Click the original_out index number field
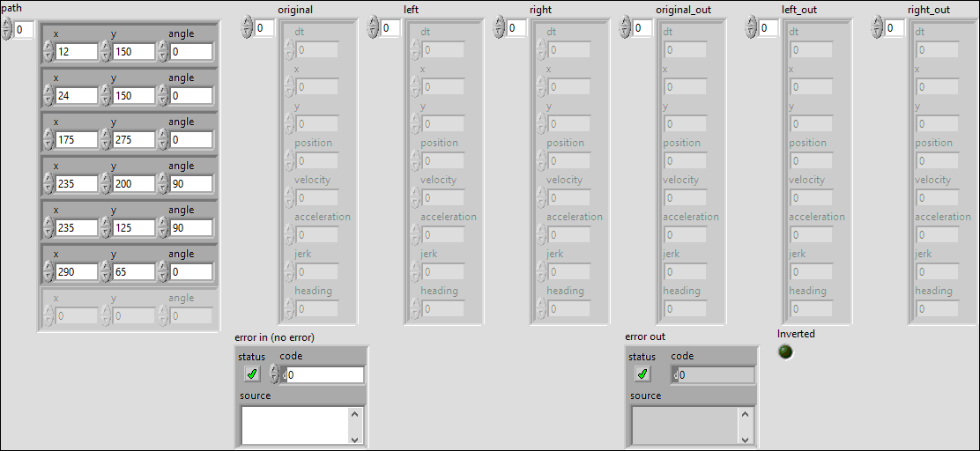The height and width of the screenshot is (451, 980). pyautogui.click(x=642, y=28)
